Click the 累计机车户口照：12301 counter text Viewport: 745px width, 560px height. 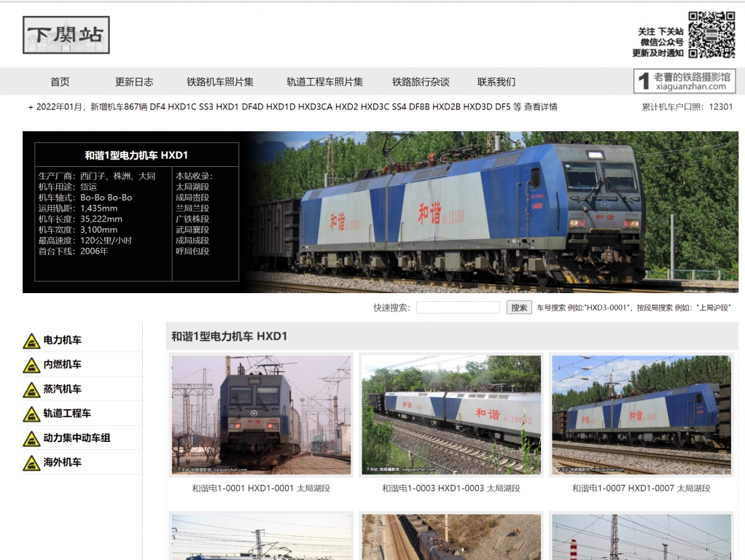pos(687,107)
